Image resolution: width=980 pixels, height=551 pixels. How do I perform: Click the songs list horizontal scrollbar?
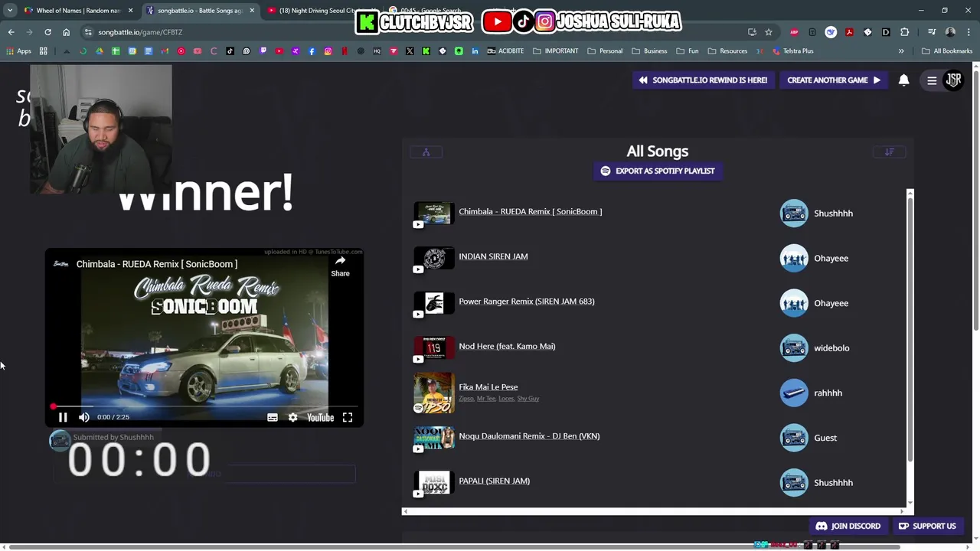coord(654,511)
